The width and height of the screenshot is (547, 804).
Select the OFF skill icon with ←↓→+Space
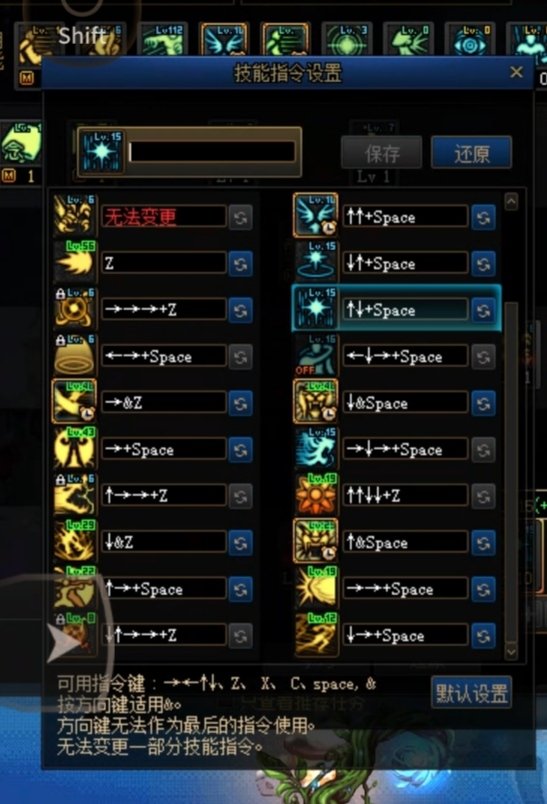[315, 355]
